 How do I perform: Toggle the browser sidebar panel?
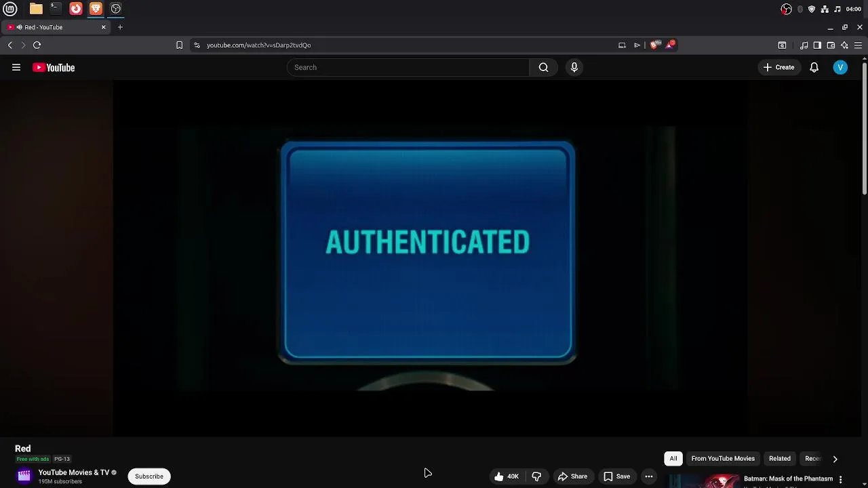click(x=817, y=45)
